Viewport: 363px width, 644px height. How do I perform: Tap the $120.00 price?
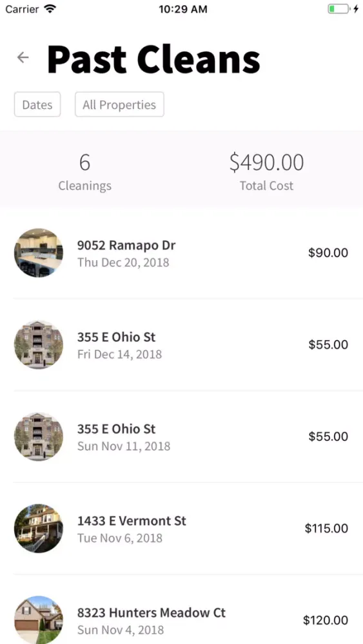[x=326, y=620]
